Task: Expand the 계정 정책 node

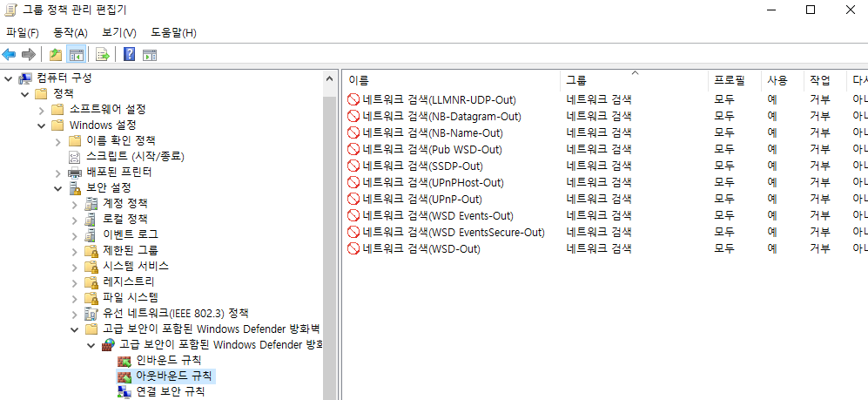Action: pyautogui.click(x=75, y=204)
